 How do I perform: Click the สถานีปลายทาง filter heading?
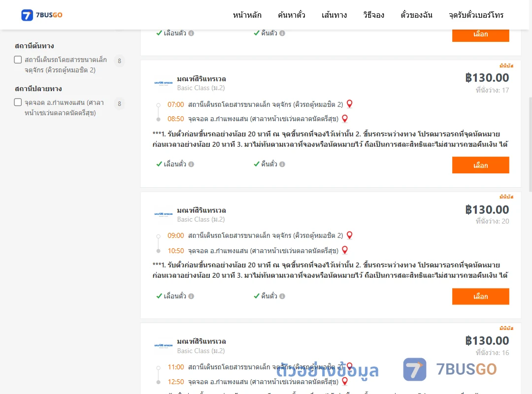click(38, 89)
